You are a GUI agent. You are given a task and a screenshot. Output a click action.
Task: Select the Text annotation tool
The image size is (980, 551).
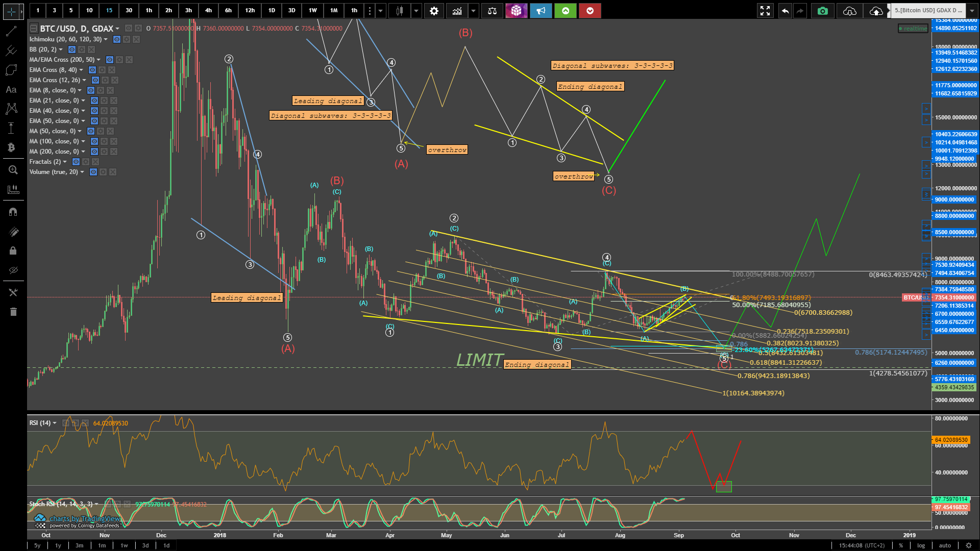coord(11,90)
